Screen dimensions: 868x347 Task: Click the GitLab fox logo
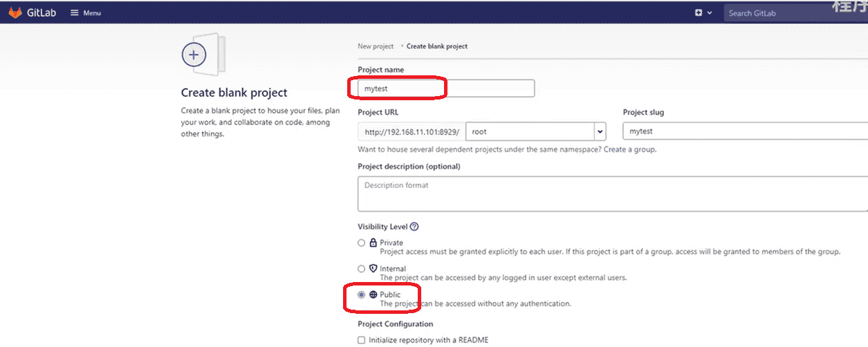point(15,12)
